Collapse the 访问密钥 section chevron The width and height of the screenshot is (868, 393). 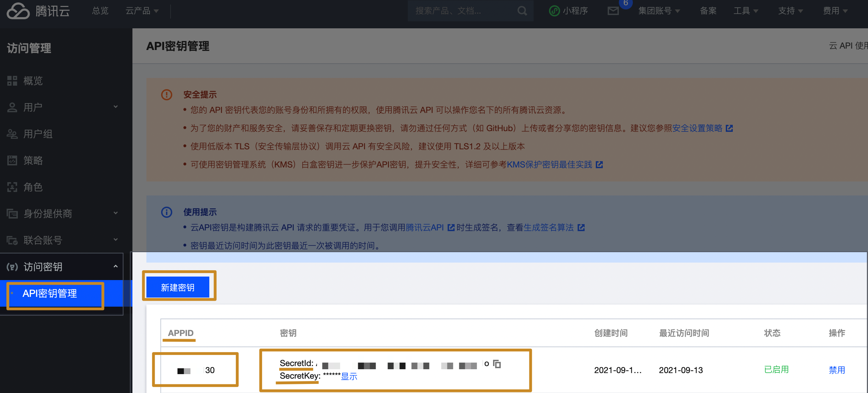point(116,266)
